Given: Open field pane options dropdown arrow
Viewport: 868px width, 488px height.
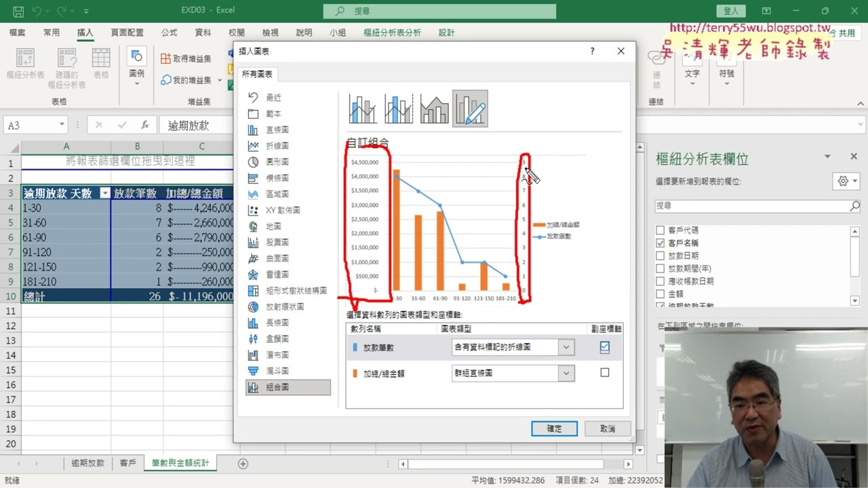Looking at the screenshot, I should (827, 157).
